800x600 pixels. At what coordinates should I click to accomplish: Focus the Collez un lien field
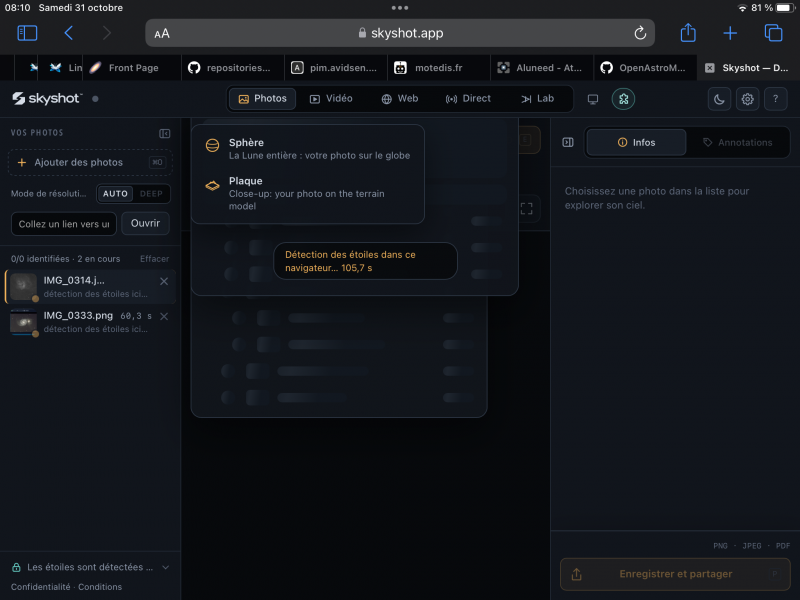click(x=64, y=224)
